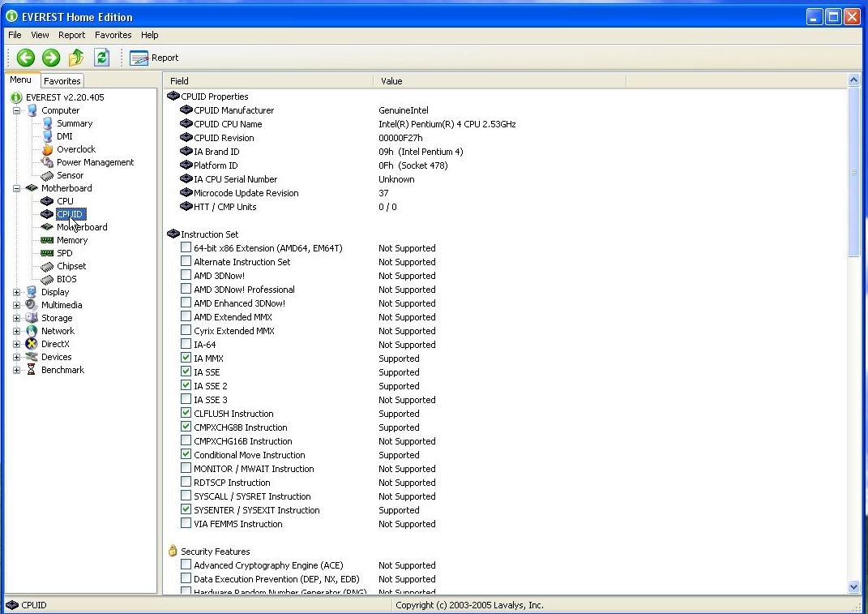Click the Benchmark hourglass icon
This screenshot has height=614, width=868.
click(x=32, y=370)
